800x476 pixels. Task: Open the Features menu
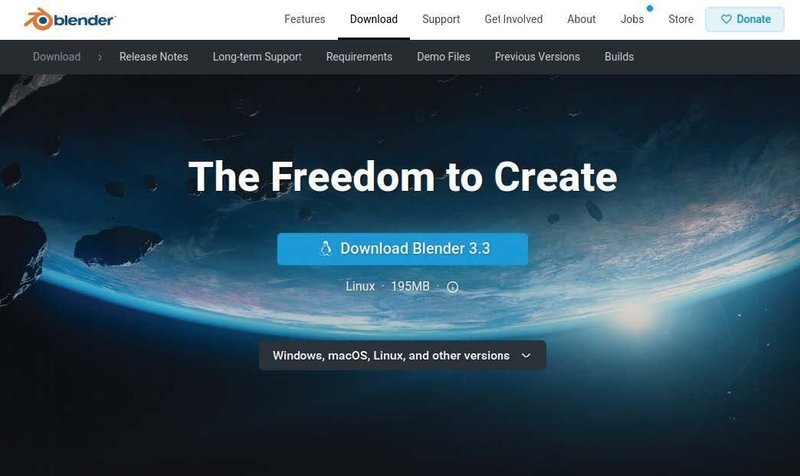click(x=305, y=19)
